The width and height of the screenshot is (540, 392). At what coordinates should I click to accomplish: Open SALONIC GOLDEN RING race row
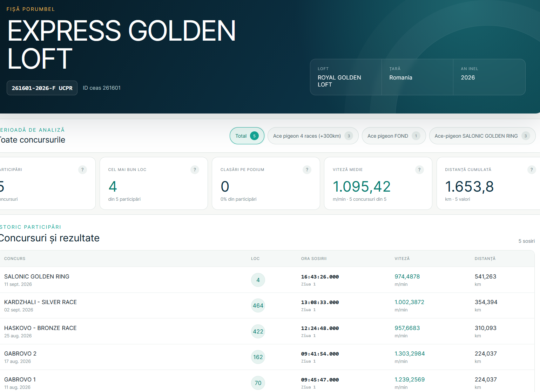click(267, 280)
